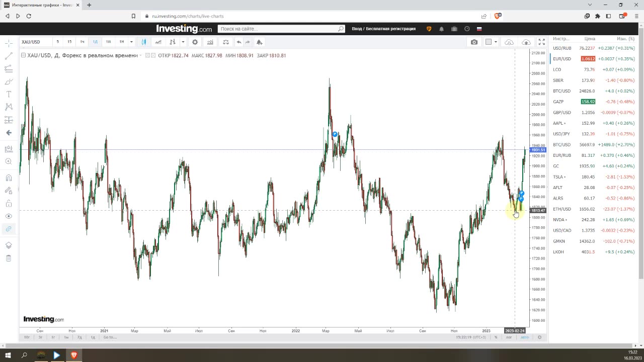This screenshot has width=644, height=362.
Task: Open the indicators menu
Action: coord(210,42)
